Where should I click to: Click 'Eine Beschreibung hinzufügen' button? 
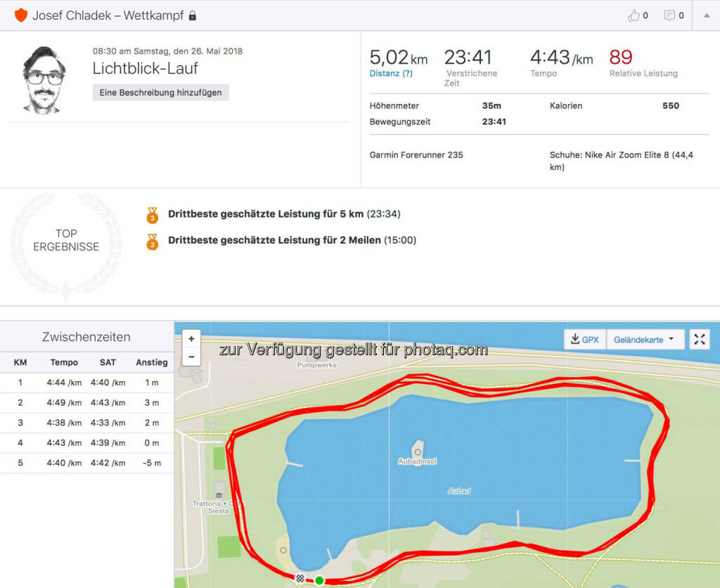160,93
